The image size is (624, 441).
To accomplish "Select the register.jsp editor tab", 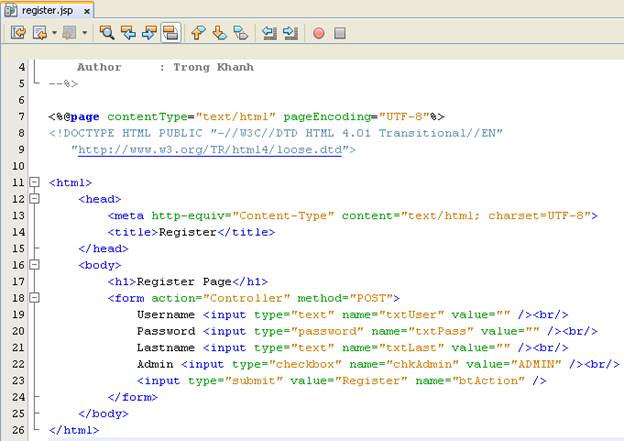I will [x=47, y=10].
